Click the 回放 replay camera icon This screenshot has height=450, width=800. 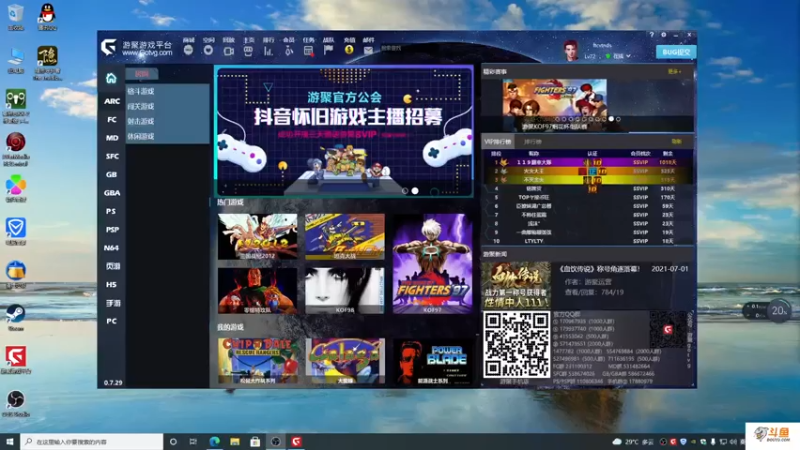click(228, 51)
